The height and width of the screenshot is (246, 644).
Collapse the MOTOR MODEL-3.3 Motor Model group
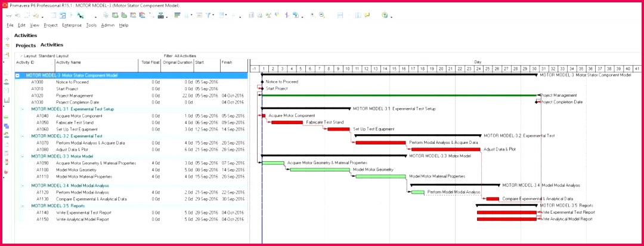(23, 156)
